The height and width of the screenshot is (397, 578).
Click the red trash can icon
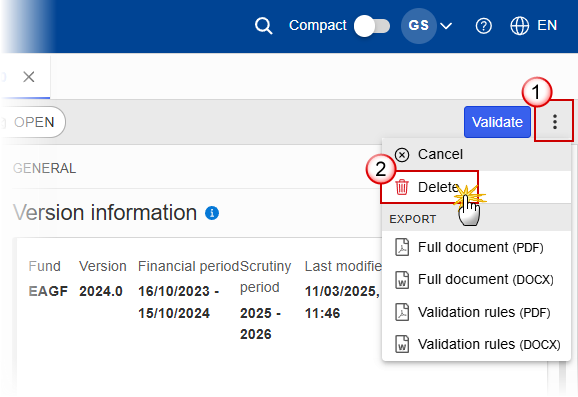point(402,187)
